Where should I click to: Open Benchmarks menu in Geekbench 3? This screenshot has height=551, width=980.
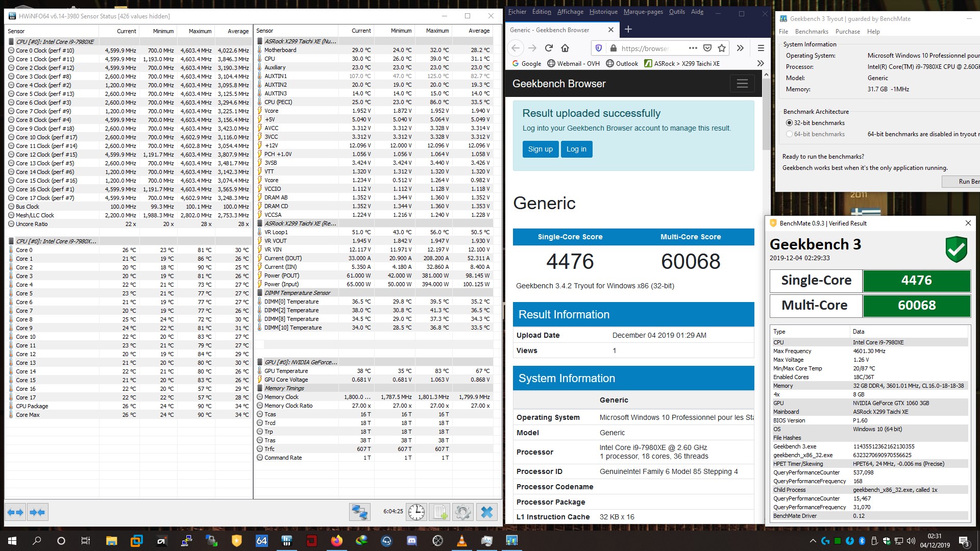(812, 32)
